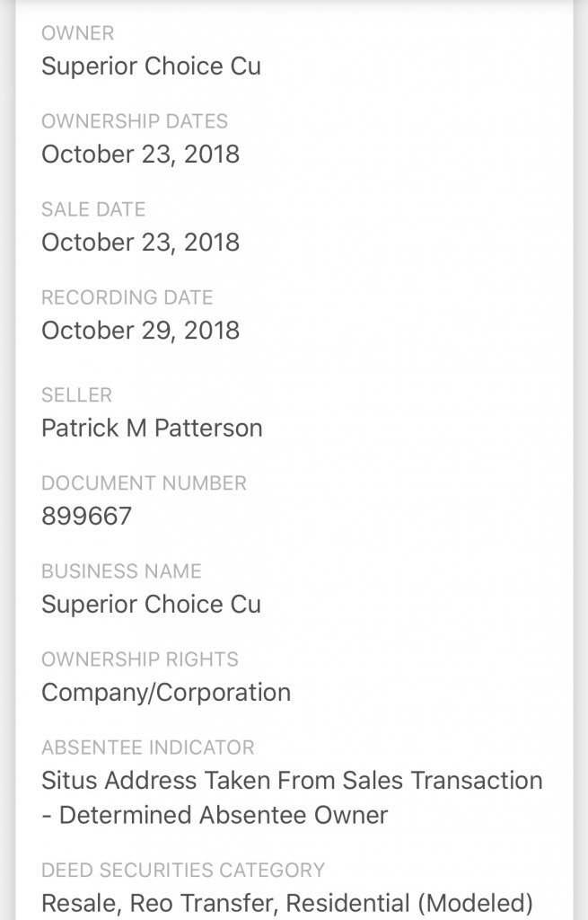Image resolution: width=588 pixels, height=920 pixels.
Task: Click the owner name Superior Choice Cu
Action: point(151,66)
